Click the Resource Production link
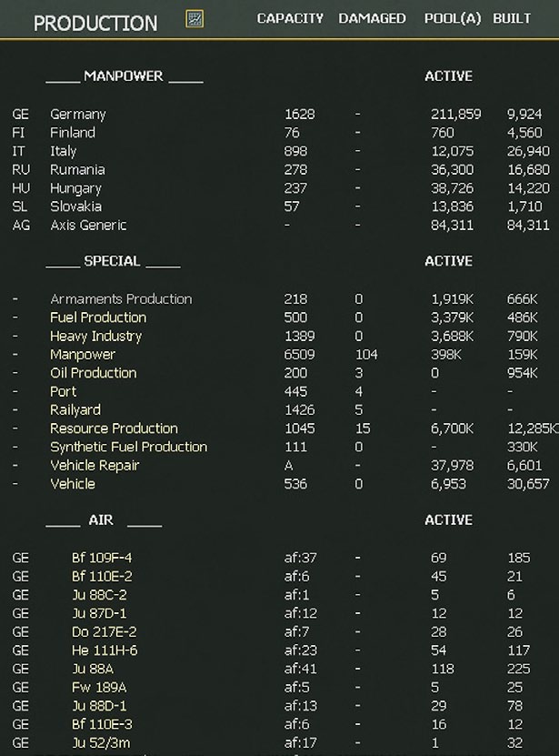This screenshot has height=756, width=559. [114, 428]
